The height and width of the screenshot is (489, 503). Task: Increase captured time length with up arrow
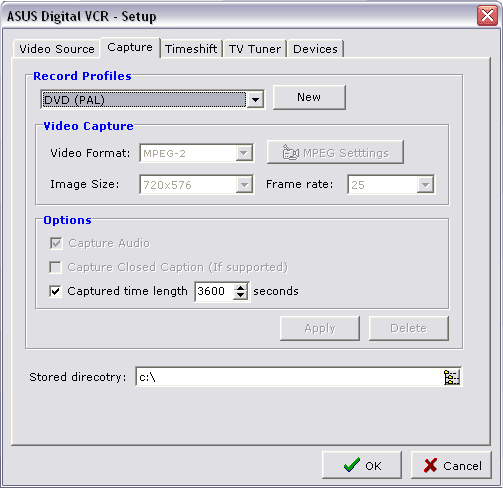240,287
